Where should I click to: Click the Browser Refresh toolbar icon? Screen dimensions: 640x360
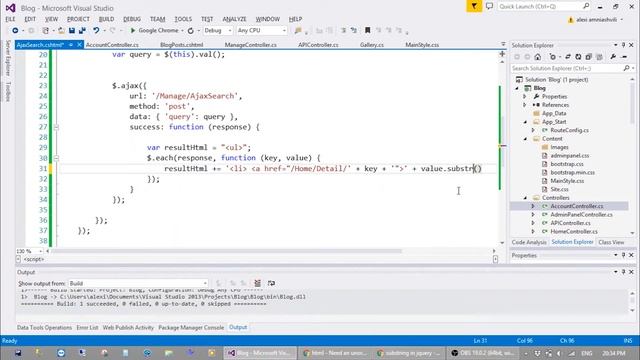click(191, 31)
